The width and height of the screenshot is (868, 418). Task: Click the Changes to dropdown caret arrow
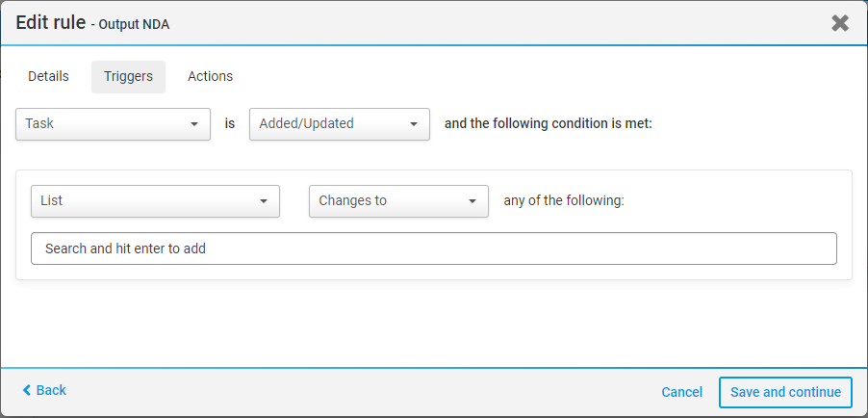[x=472, y=201]
